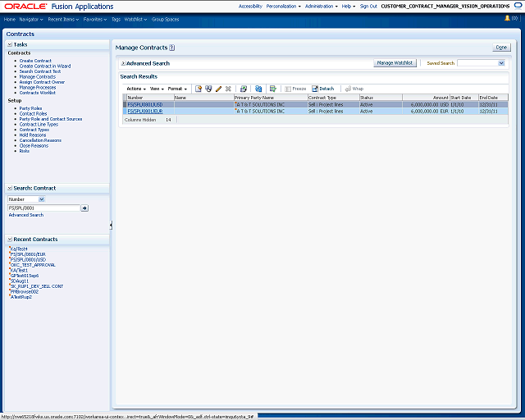Click the contract number search input field

pos(43,208)
